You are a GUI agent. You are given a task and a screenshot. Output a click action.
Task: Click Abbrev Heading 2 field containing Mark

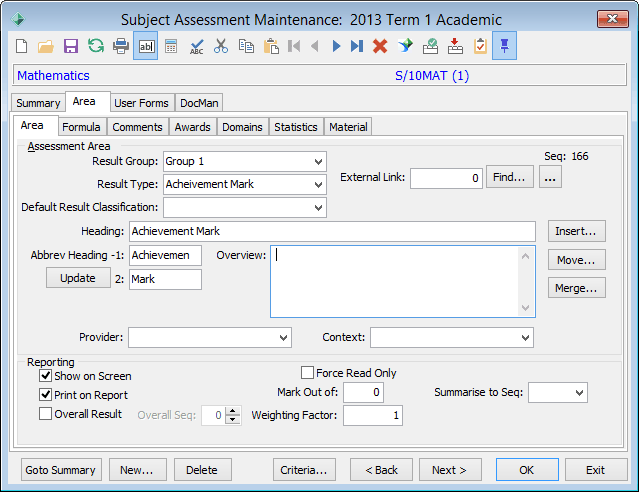pos(165,279)
